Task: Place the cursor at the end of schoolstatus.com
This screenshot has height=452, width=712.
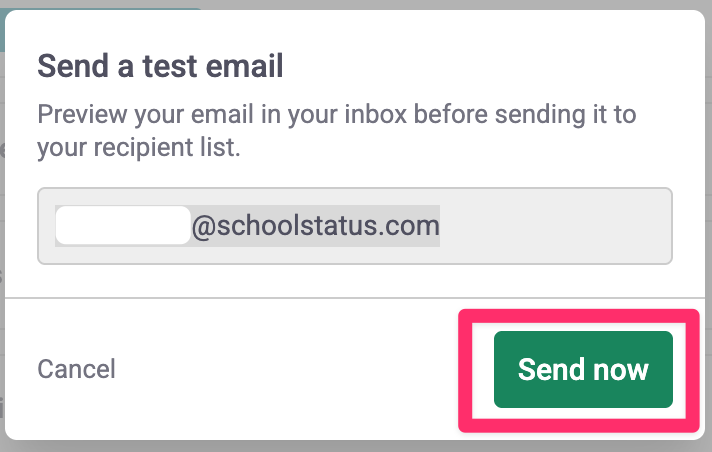Action: point(440,226)
